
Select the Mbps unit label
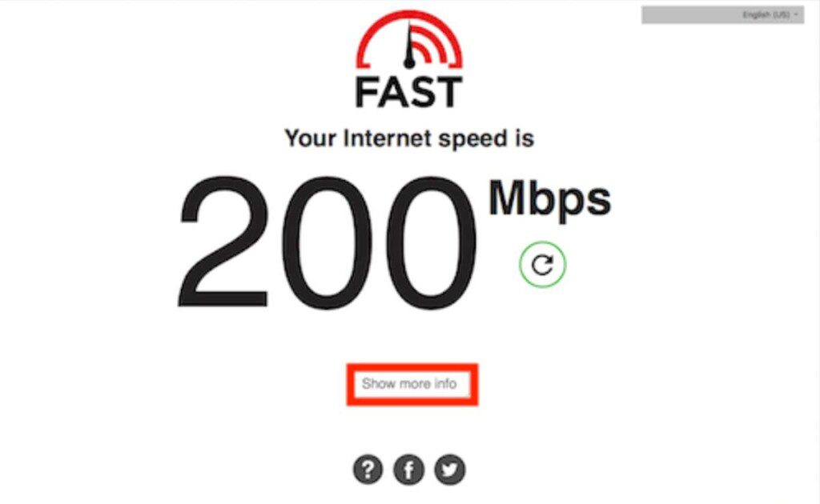[x=549, y=198]
